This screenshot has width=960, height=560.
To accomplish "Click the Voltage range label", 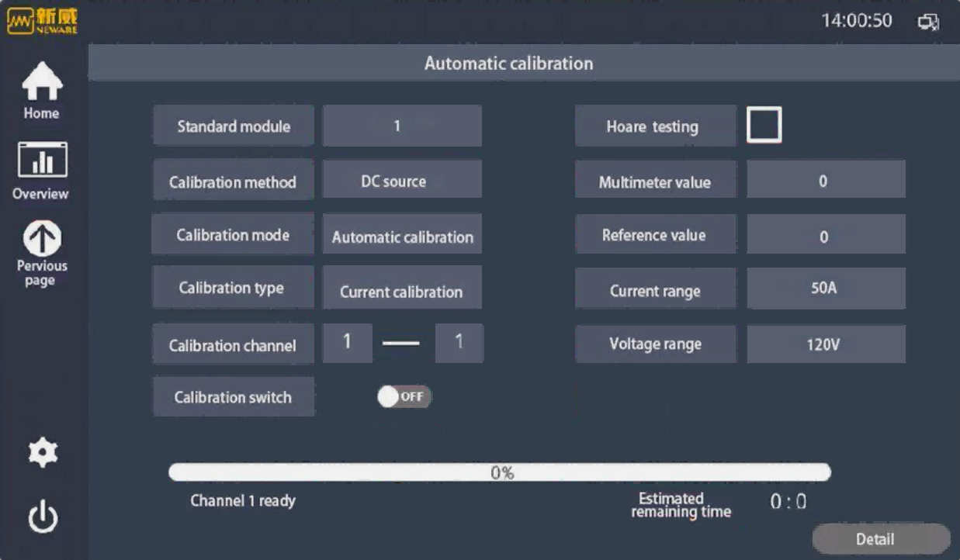I will point(656,344).
